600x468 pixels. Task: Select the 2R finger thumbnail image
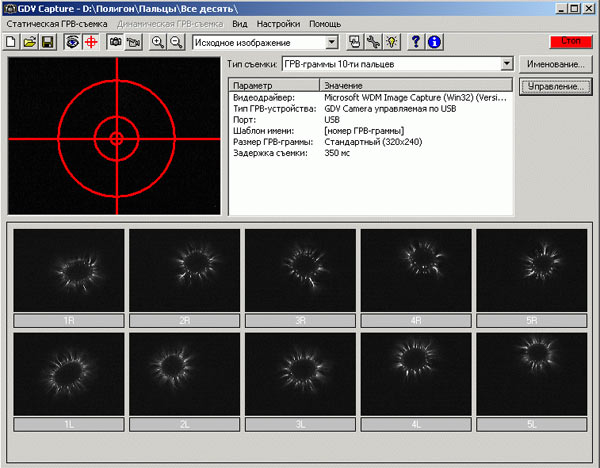pos(184,270)
